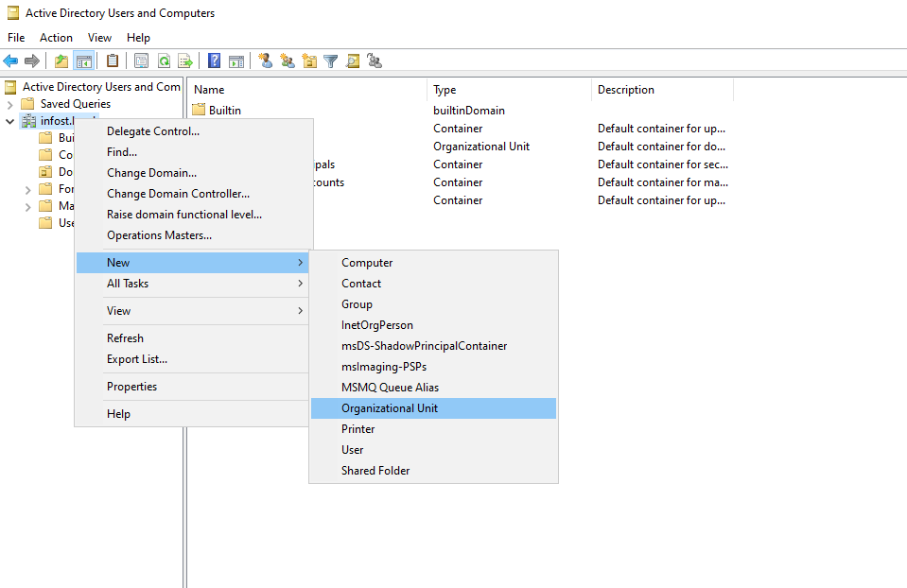This screenshot has height=588, width=907.
Task: Create new group via toolbar icon
Action: [287, 61]
